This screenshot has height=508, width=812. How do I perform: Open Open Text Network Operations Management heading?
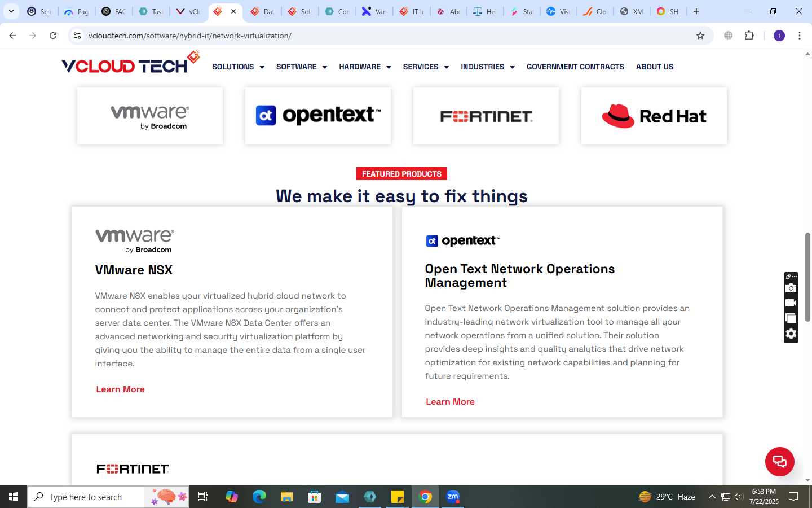click(519, 275)
